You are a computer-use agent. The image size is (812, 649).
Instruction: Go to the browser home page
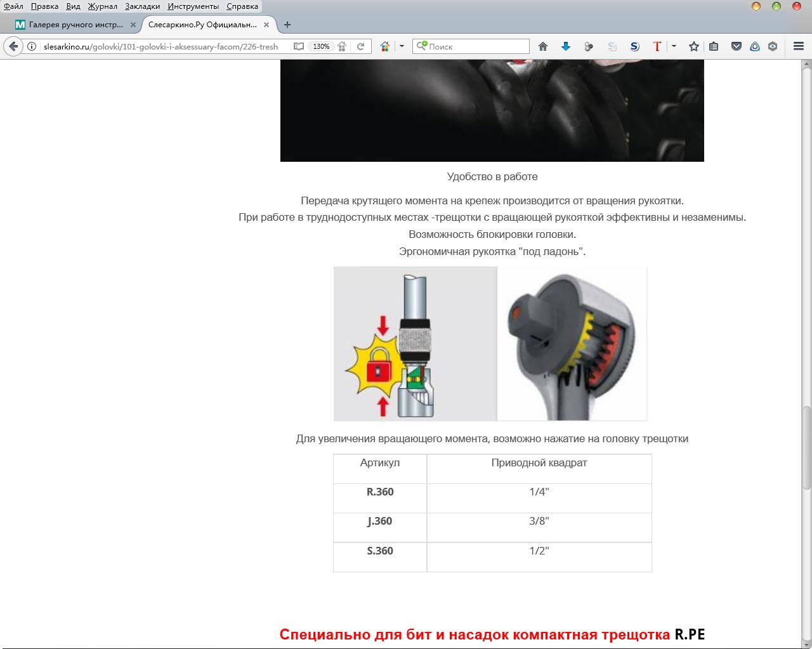point(543,46)
